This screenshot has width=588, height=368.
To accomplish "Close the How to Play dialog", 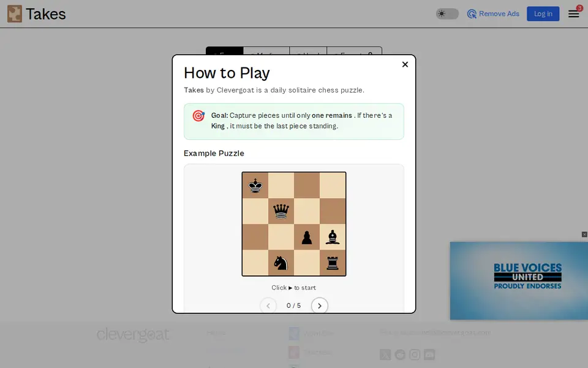I will click(405, 64).
